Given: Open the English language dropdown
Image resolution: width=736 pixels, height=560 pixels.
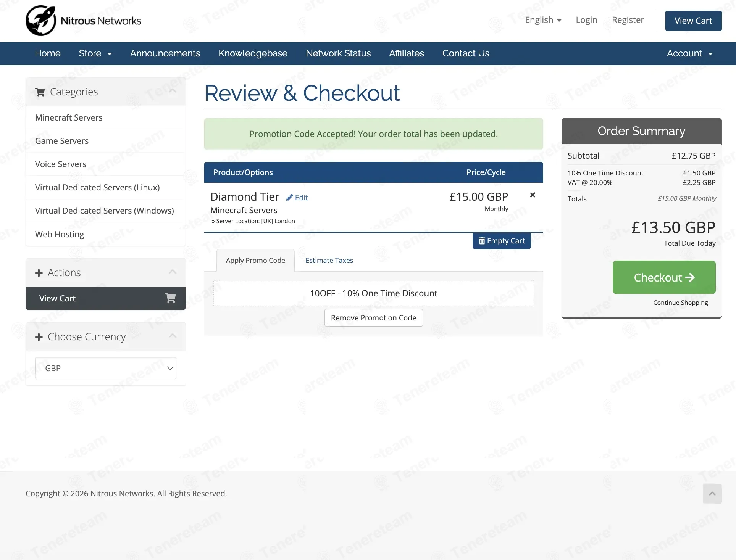Looking at the screenshot, I should [x=543, y=20].
